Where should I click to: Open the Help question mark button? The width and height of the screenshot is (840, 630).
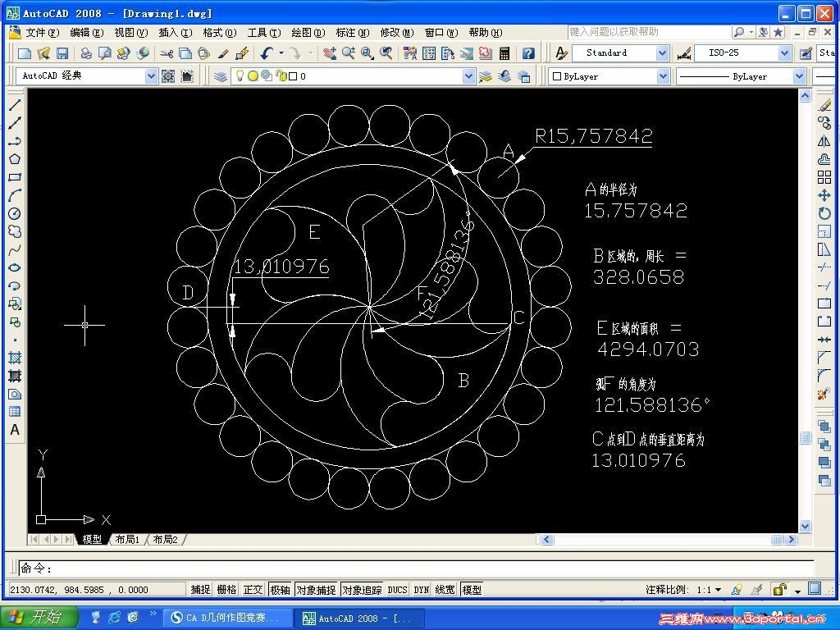tap(528, 53)
